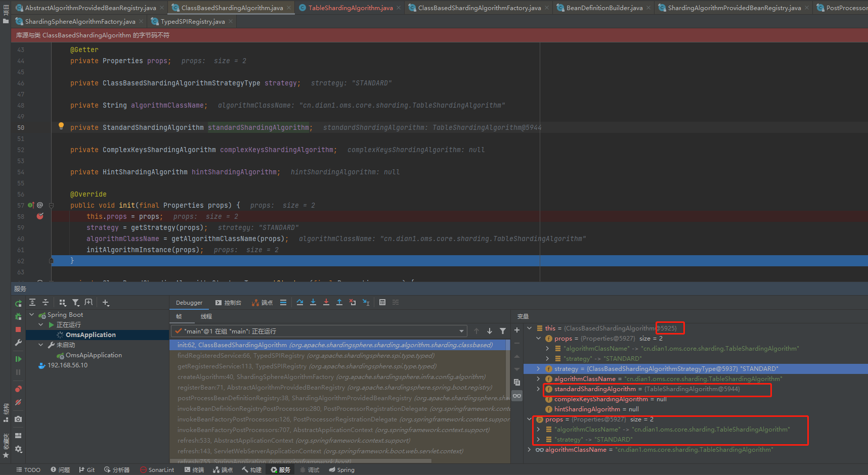Expand the strategy field variable

(538, 368)
